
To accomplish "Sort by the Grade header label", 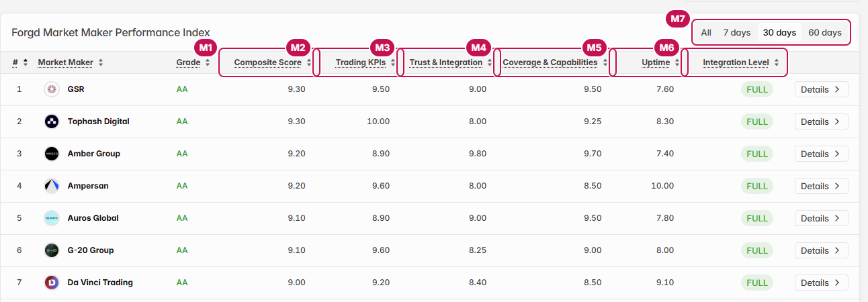I will 188,62.
